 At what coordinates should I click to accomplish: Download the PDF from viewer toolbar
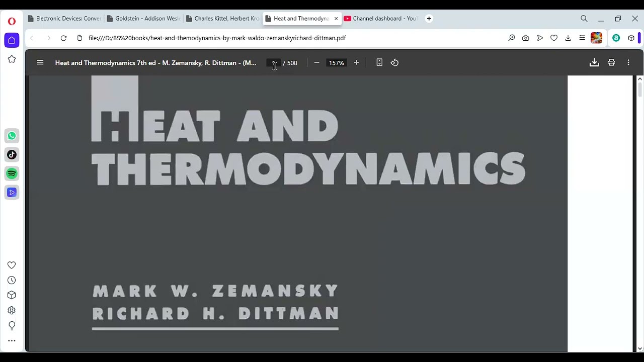[594, 63]
